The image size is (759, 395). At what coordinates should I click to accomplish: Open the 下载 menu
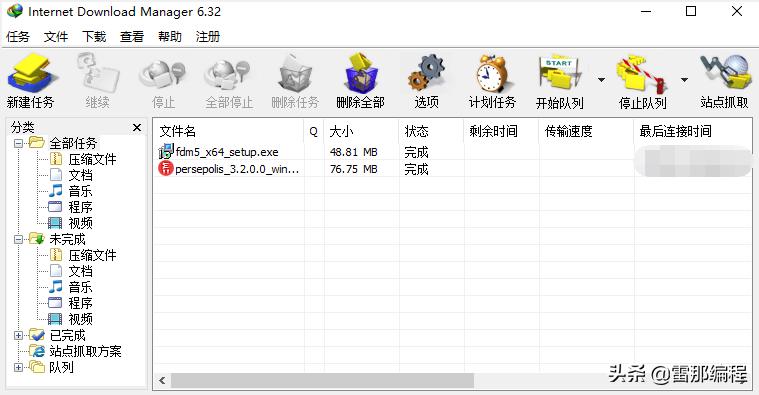(94, 36)
